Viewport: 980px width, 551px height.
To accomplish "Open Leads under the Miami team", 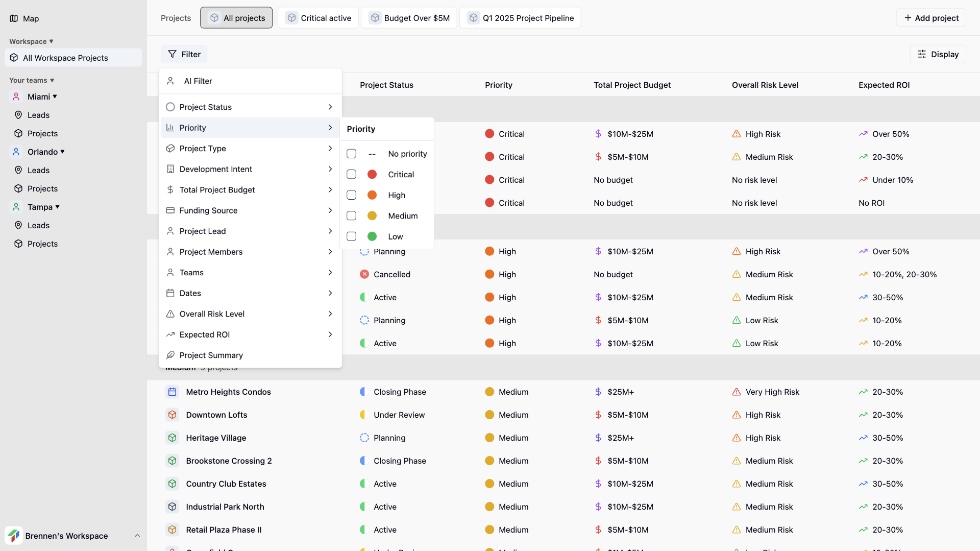I will (38, 115).
